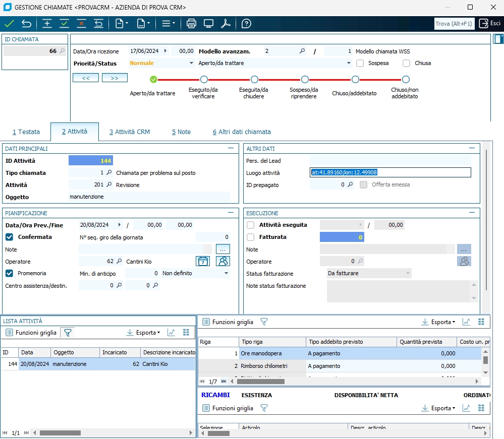The width and height of the screenshot is (504, 439).
Task: Switch to the 3 Attività CRM tab
Action: [x=129, y=132]
